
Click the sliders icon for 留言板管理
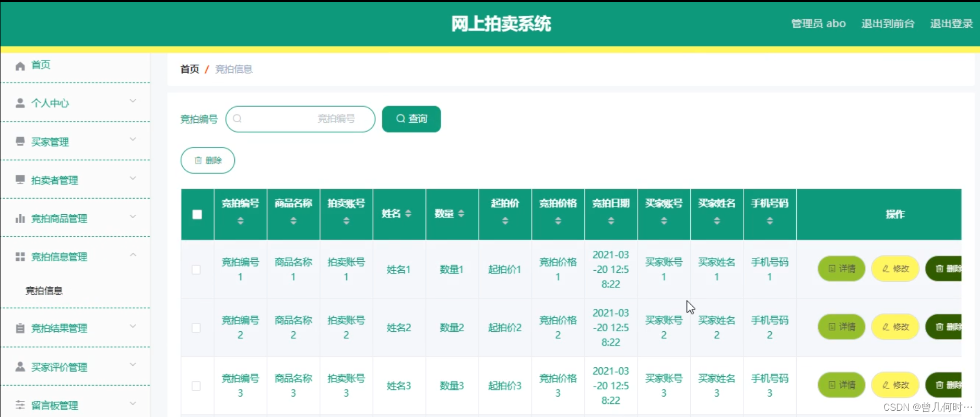pos(20,405)
